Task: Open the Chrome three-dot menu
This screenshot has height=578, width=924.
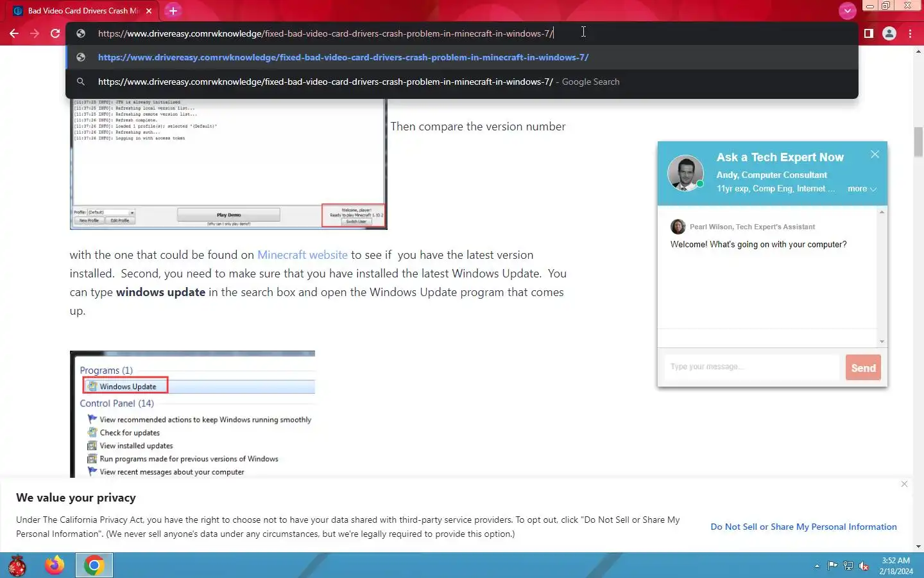Action: [910, 33]
